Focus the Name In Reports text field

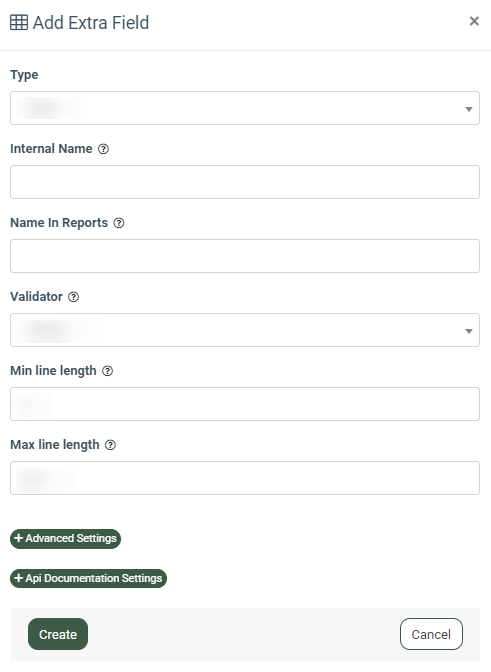(x=245, y=256)
